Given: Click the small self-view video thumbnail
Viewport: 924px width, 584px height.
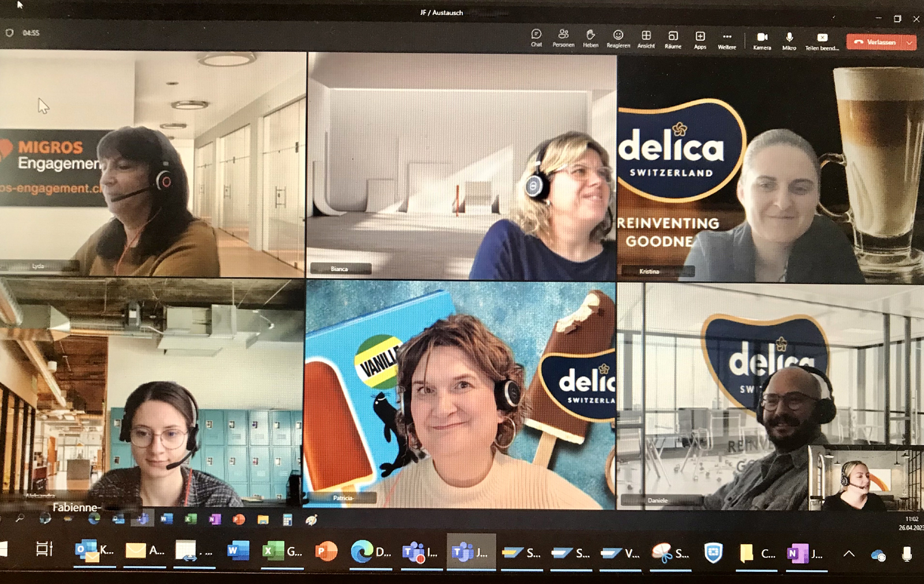Looking at the screenshot, I should 865,478.
